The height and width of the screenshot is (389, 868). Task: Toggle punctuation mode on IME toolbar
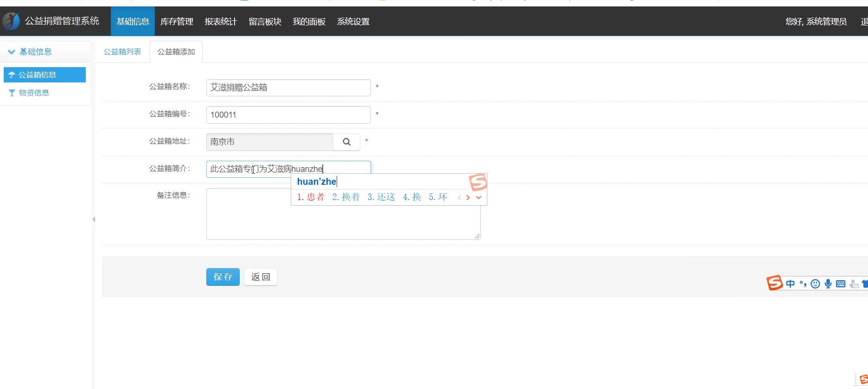[803, 283]
